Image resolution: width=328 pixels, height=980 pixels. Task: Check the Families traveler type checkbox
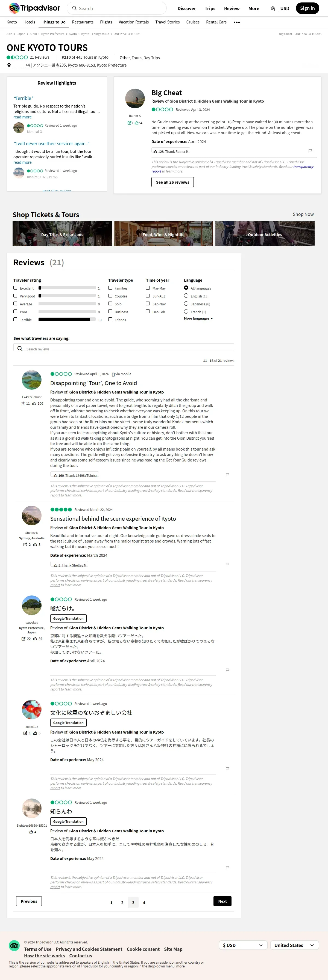tap(110, 288)
